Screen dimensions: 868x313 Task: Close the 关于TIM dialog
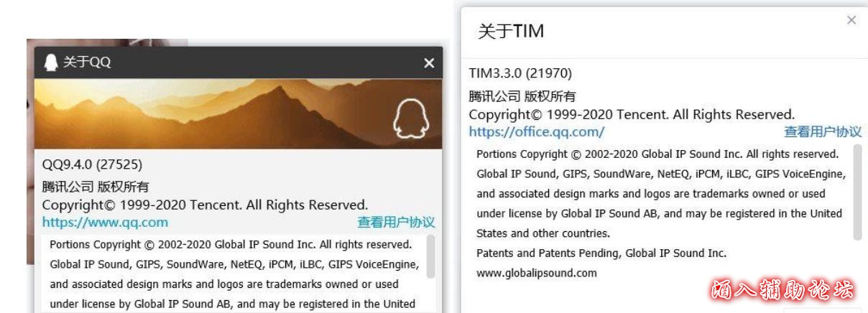851,20
